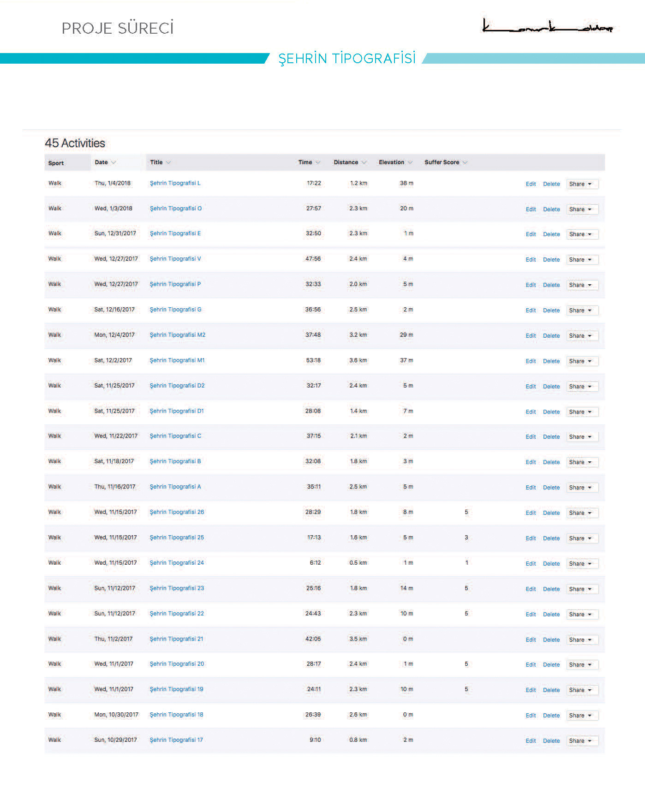Open Şehrin Tipografisi M2 activity link

point(177,335)
